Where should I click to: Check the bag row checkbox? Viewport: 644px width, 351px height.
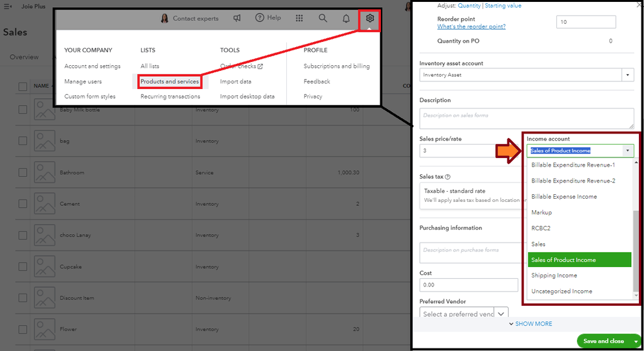pyautogui.click(x=23, y=141)
